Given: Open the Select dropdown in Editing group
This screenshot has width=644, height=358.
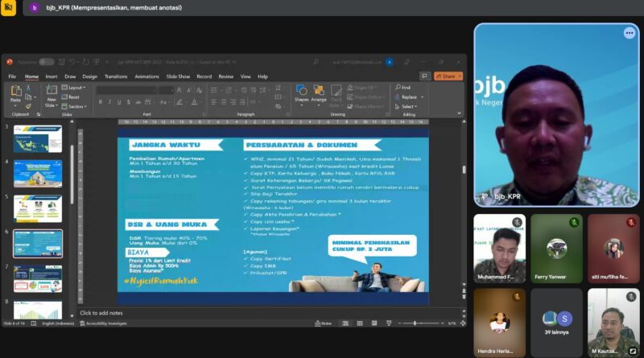Looking at the screenshot, I should pos(407,106).
